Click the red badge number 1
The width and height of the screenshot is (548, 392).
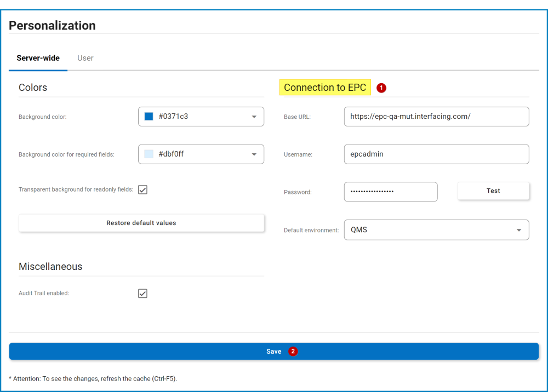(x=381, y=88)
